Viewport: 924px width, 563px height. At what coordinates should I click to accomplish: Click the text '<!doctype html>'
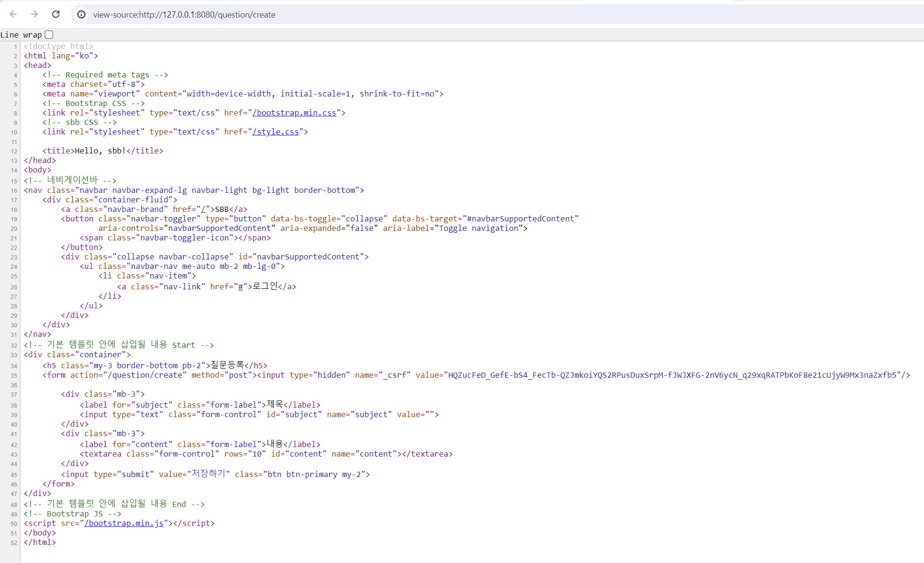click(58, 46)
